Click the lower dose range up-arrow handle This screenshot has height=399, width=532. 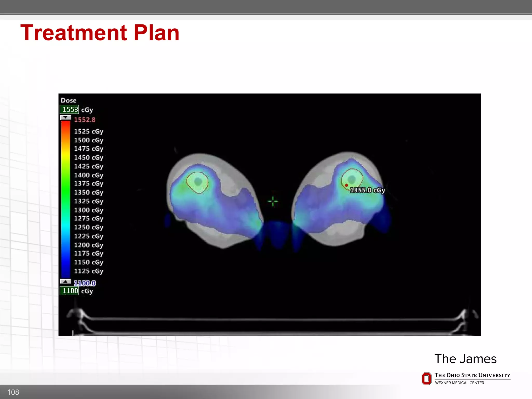pyautogui.click(x=66, y=281)
